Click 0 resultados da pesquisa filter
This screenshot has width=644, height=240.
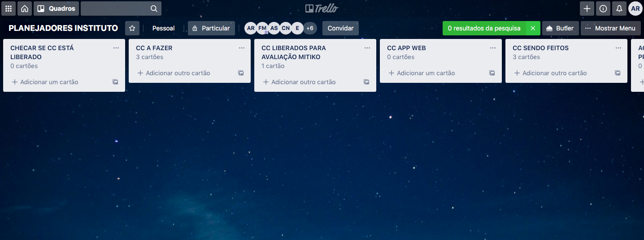(484, 28)
